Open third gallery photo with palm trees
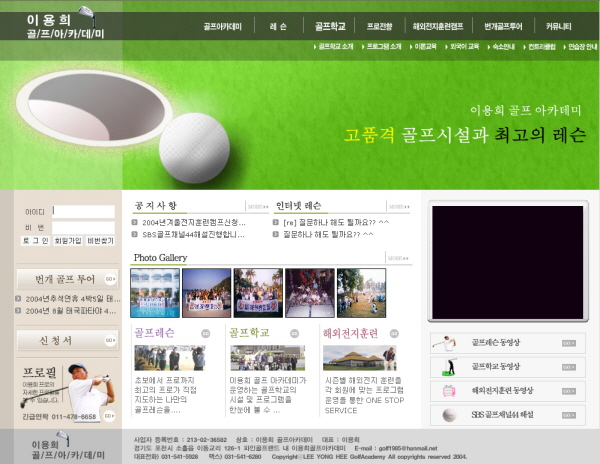 (x=258, y=293)
